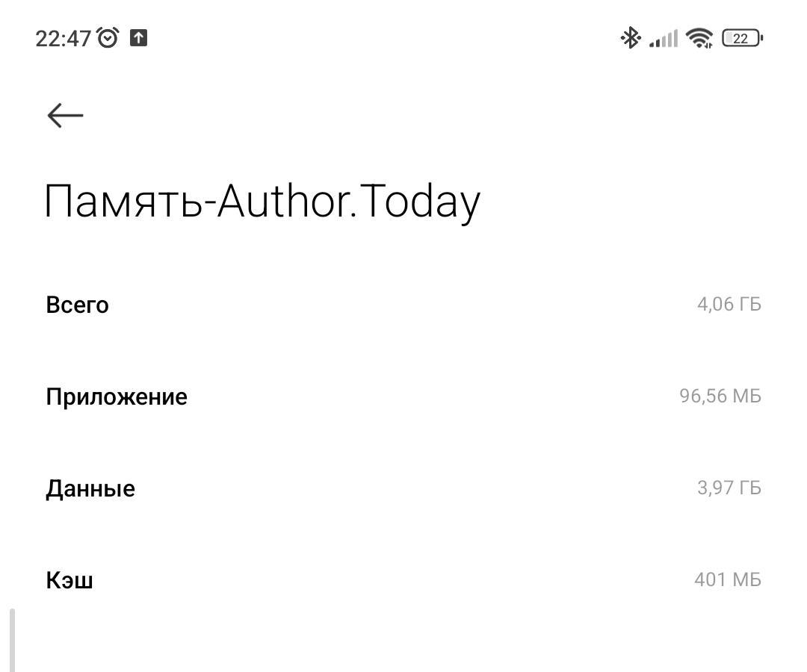
Task: Tap the cellular signal bars icon
Action: 664,38
